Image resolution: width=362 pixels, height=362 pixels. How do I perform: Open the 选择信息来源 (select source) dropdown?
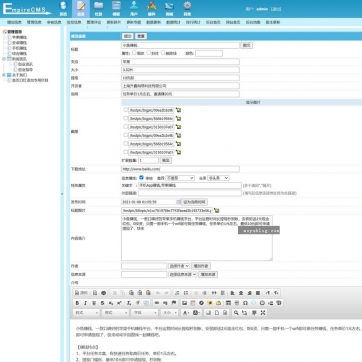point(182,274)
